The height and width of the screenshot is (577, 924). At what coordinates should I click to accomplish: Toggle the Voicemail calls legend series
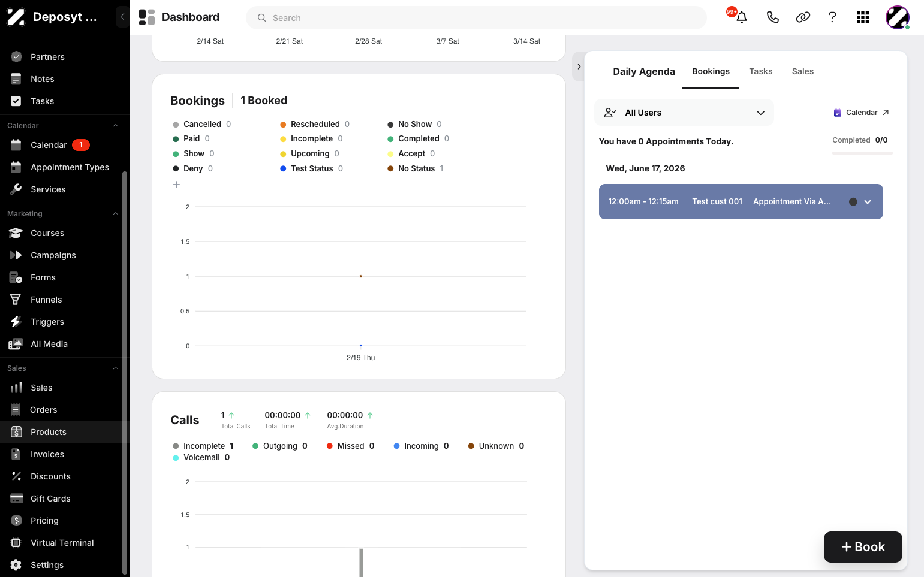[x=201, y=457]
